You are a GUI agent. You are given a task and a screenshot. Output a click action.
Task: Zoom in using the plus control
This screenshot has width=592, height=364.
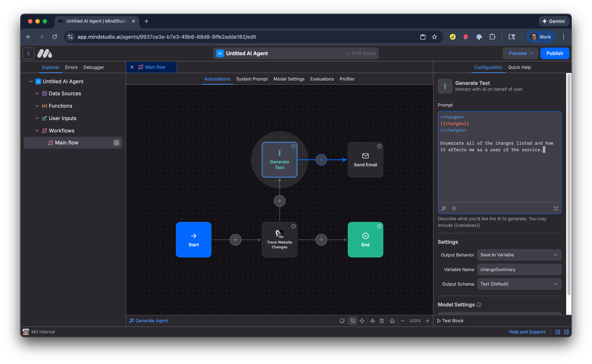tap(427, 321)
